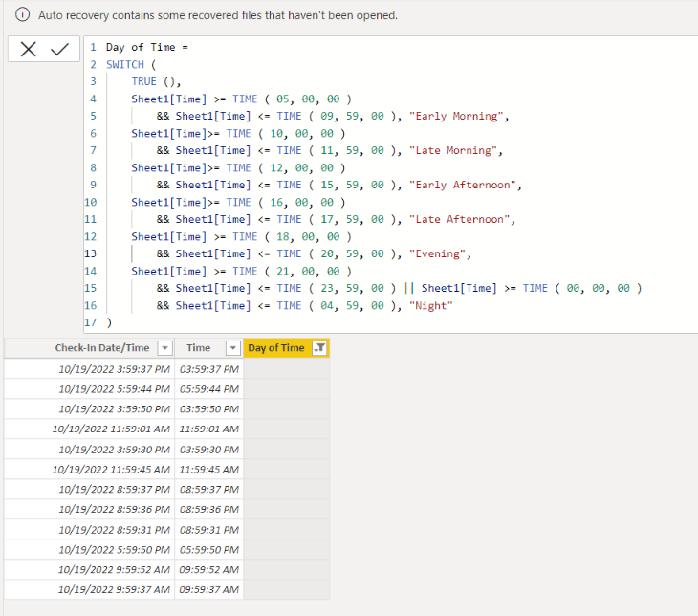This screenshot has width=698, height=616.
Task: Open the Time column dropdown arrow
Action: (232, 348)
